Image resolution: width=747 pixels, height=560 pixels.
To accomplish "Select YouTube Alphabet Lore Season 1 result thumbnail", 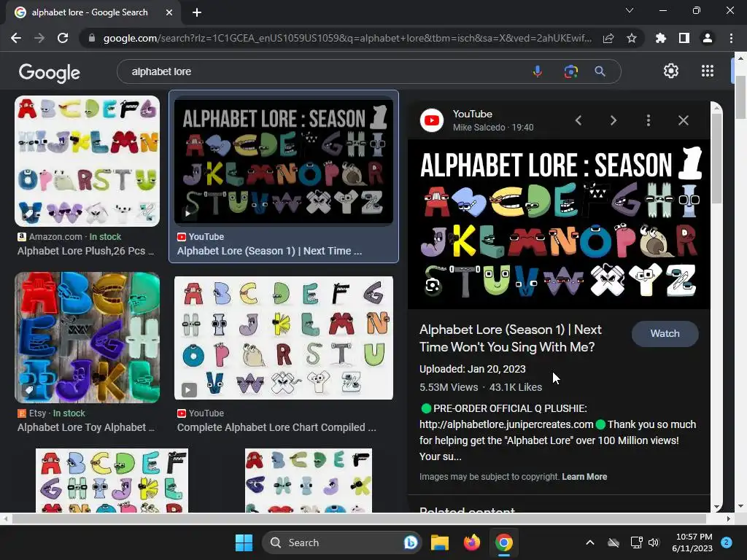I will point(284,161).
